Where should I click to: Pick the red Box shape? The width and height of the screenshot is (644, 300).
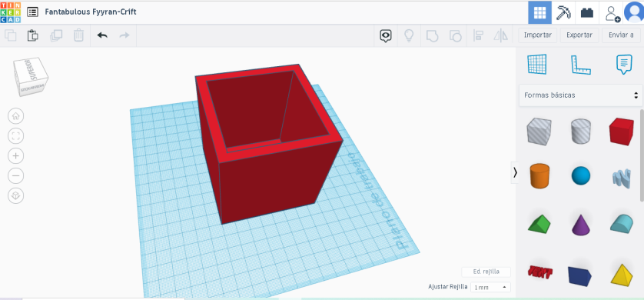point(622,131)
